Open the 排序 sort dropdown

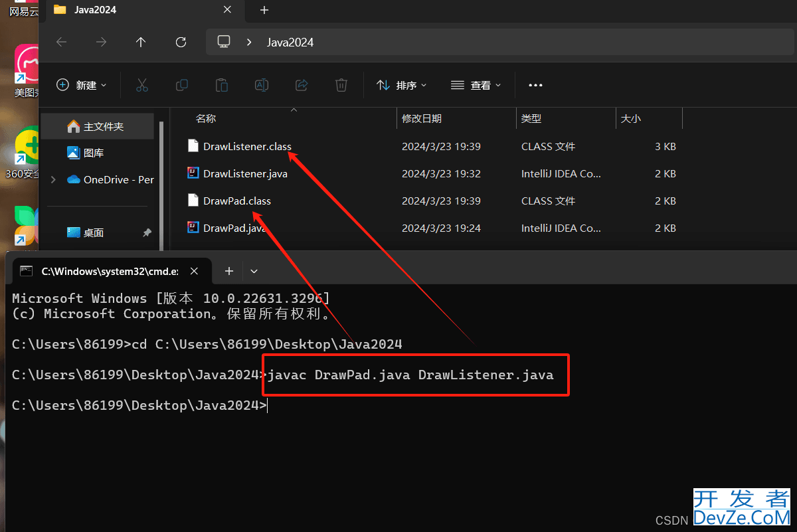point(402,85)
